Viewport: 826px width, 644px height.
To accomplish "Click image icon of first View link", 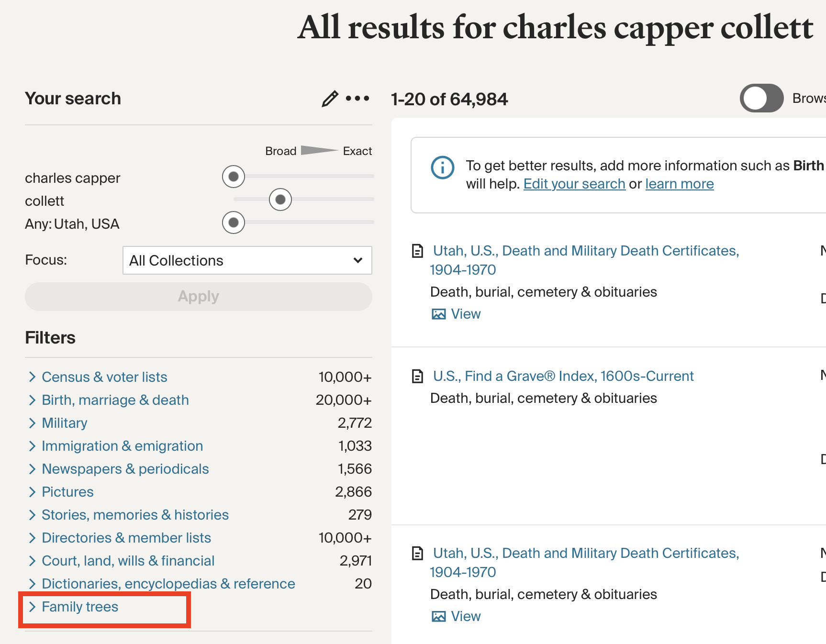I will [x=439, y=314].
